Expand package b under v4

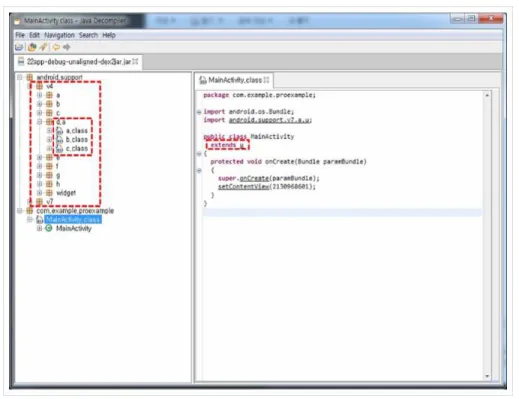click(x=39, y=104)
